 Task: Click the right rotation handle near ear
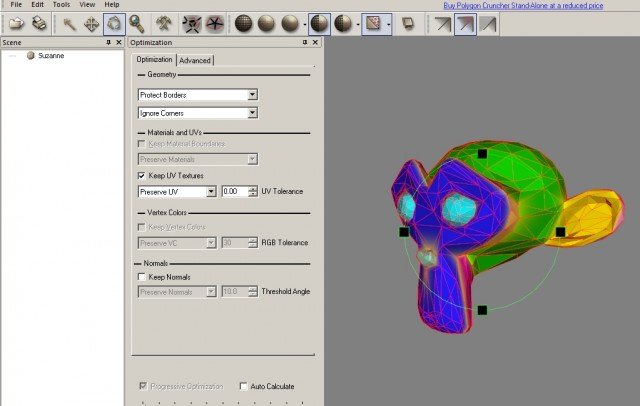[x=560, y=232]
